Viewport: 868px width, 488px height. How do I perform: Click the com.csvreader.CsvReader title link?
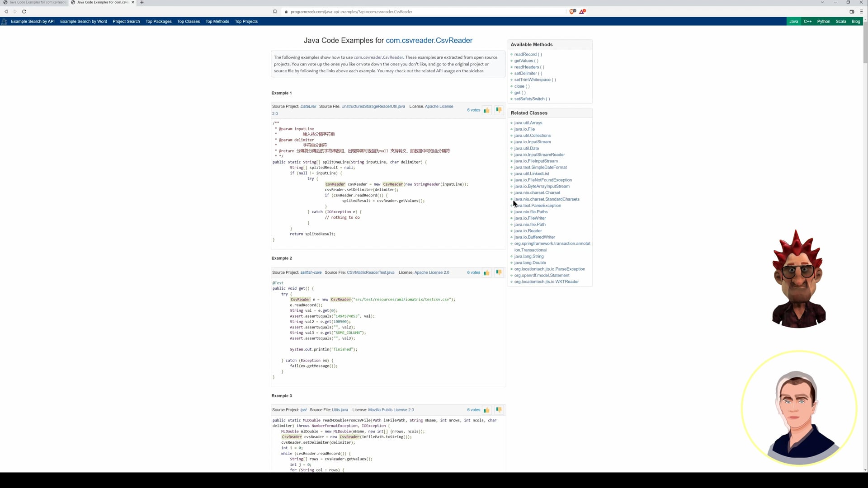(429, 41)
